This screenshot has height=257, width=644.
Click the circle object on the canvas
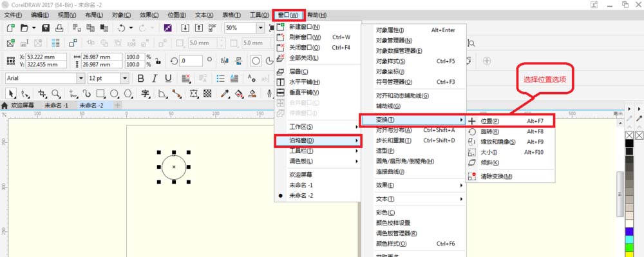pyautogui.click(x=174, y=167)
